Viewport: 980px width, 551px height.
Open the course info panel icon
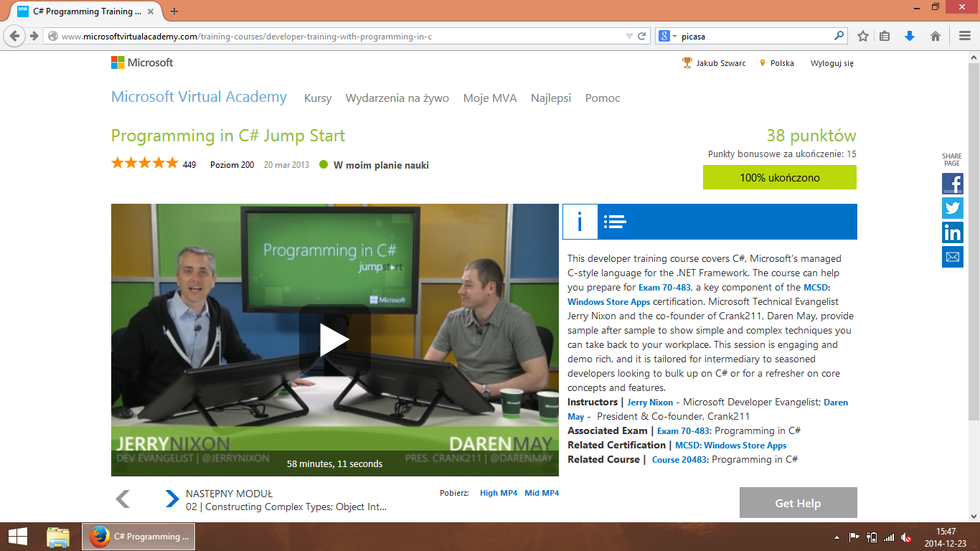click(579, 222)
